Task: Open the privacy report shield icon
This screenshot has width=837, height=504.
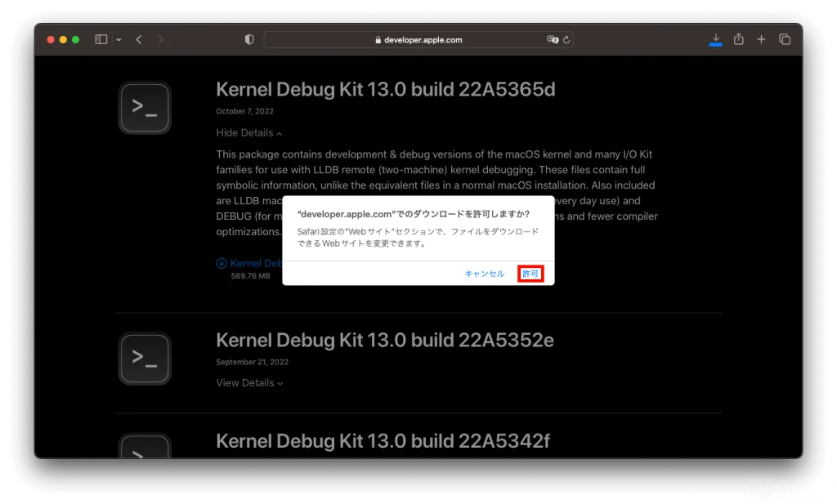Action: click(250, 39)
